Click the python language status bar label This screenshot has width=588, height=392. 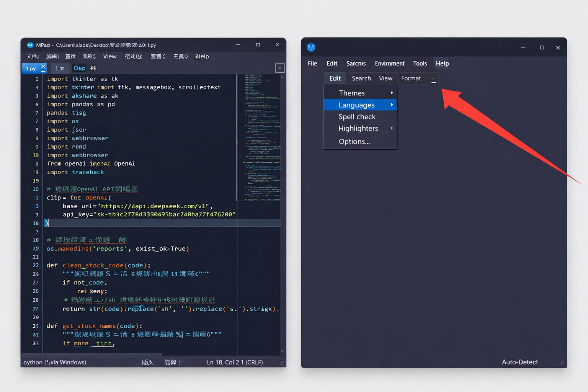tap(55, 362)
